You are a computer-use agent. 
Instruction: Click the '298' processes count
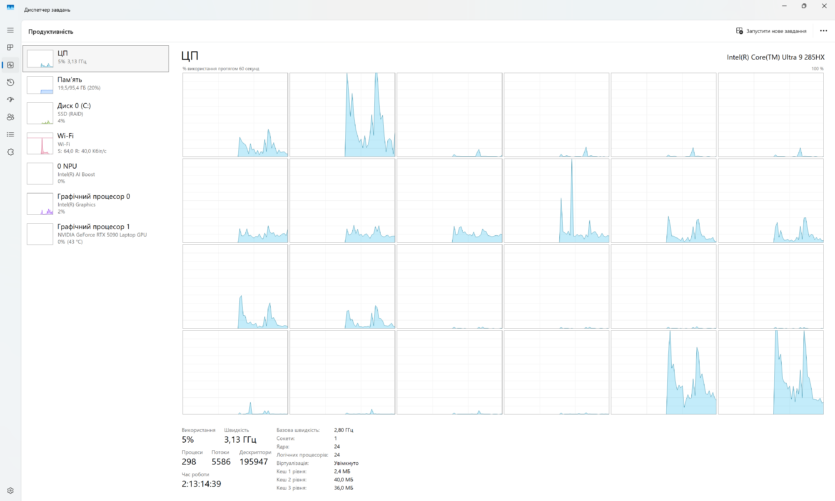click(x=189, y=462)
